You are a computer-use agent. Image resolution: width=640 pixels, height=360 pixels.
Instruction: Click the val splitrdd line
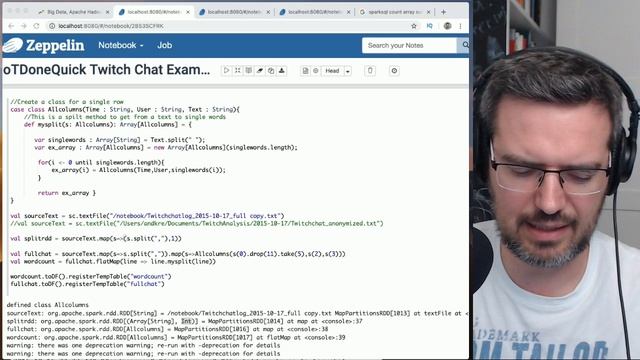click(96, 238)
